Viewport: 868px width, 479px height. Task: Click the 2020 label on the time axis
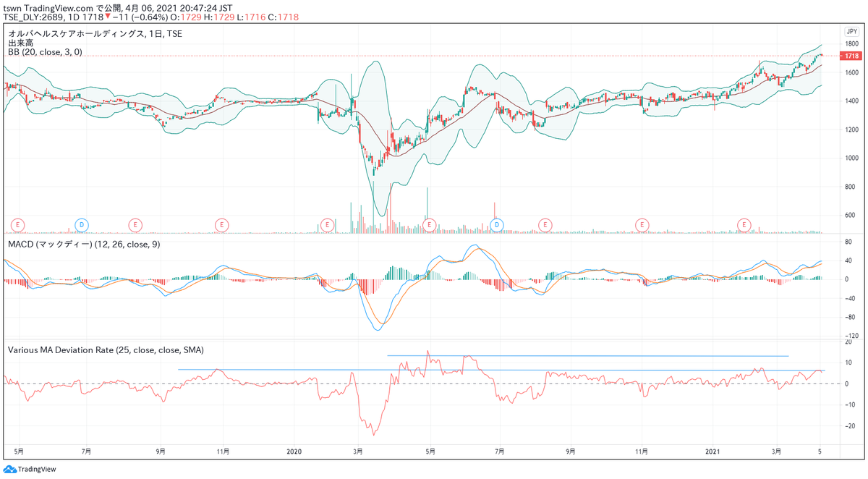[x=296, y=450]
